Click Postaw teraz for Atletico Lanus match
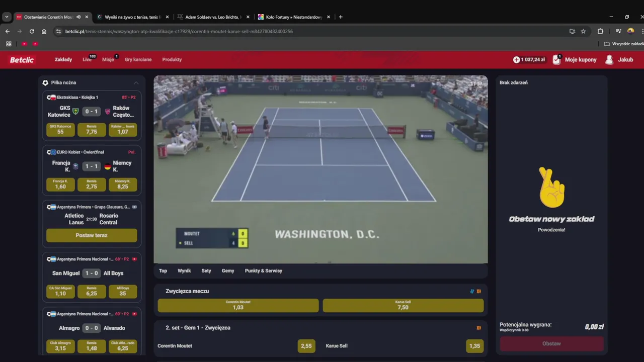644x362 pixels. tap(92, 235)
